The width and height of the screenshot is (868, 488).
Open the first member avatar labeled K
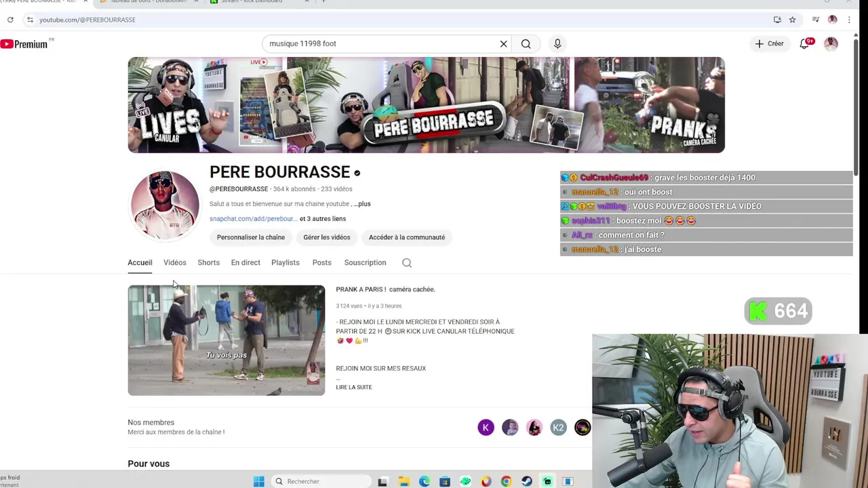click(486, 427)
